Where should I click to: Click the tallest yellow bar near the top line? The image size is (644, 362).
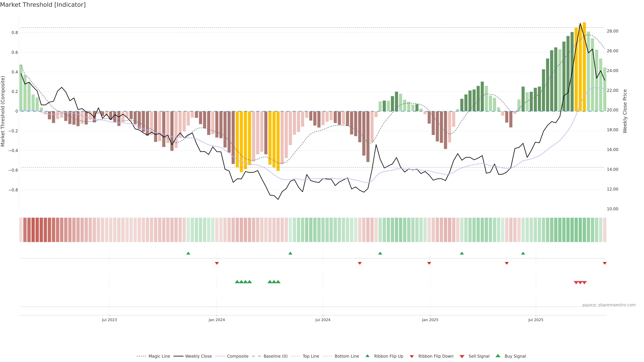pyautogui.click(x=584, y=67)
